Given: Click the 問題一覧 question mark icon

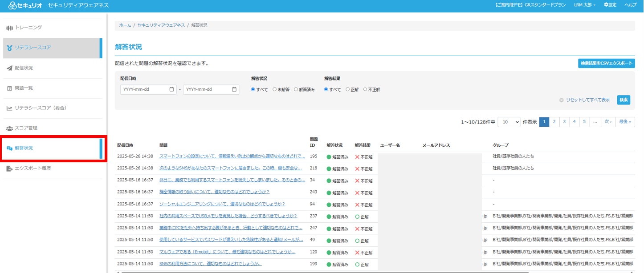Looking at the screenshot, I should click(x=9, y=88).
